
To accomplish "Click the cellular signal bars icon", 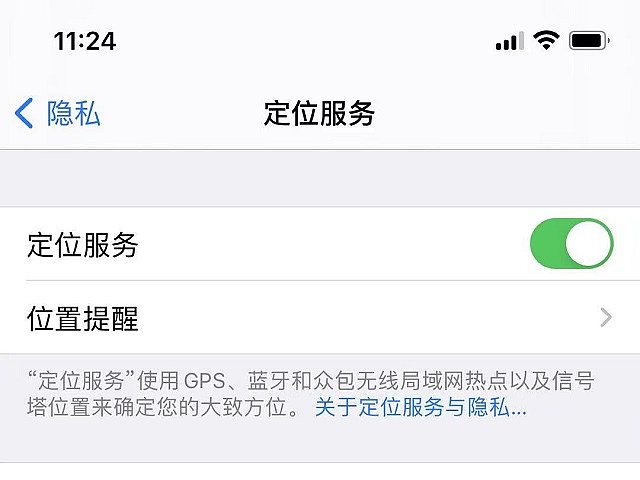I will tap(510, 41).
